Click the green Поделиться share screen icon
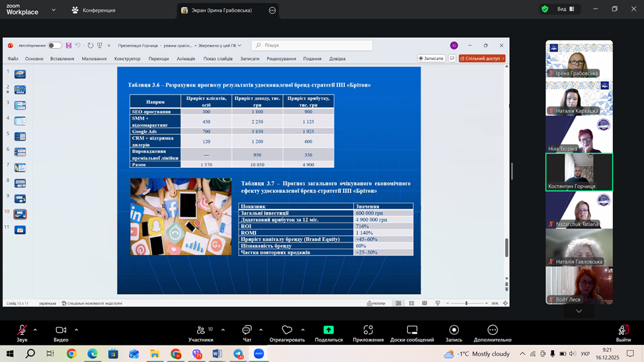This screenshot has height=362, width=644. [329, 330]
